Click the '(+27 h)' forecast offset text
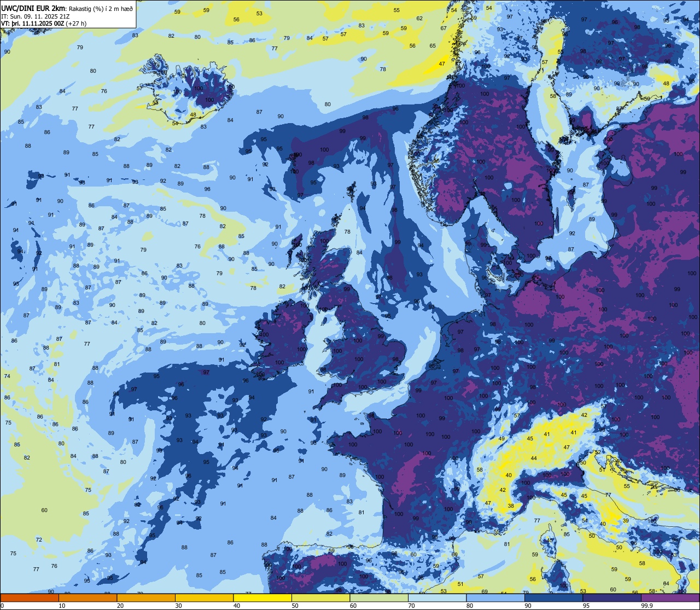This screenshot has width=700, height=610. tap(76, 24)
